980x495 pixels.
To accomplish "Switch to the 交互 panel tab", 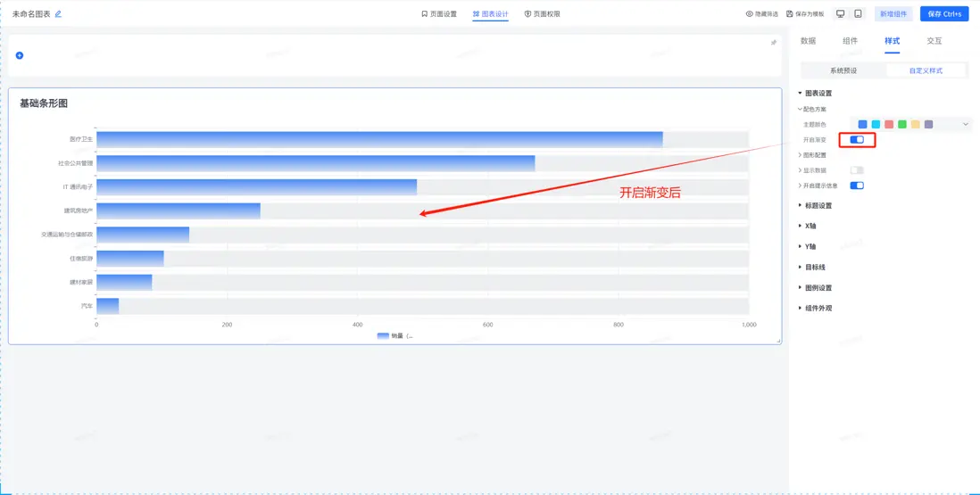I will (934, 40).
